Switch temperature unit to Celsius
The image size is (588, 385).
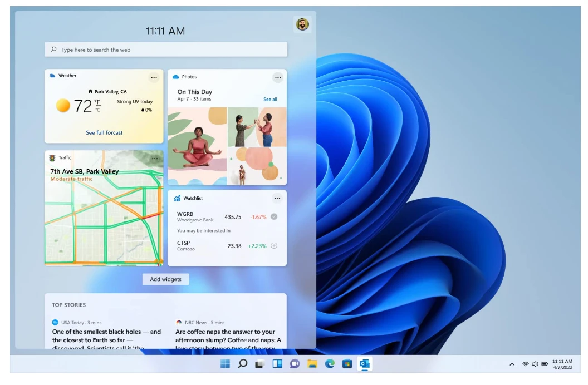[98, 110]
